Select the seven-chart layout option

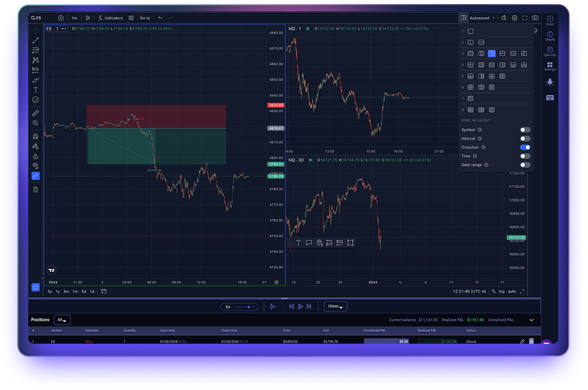(470, 98)
